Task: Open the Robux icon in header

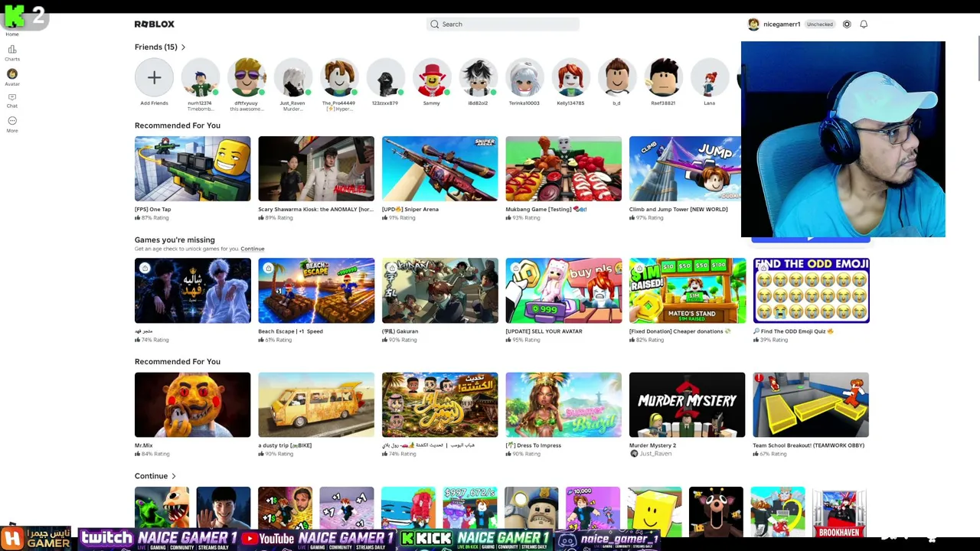Action: pos(847,24)
